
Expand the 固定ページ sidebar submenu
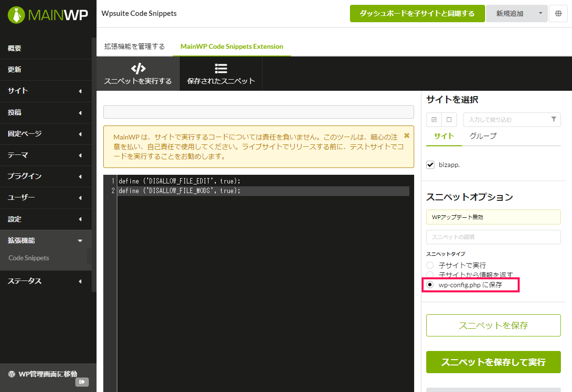coord(80,134)
